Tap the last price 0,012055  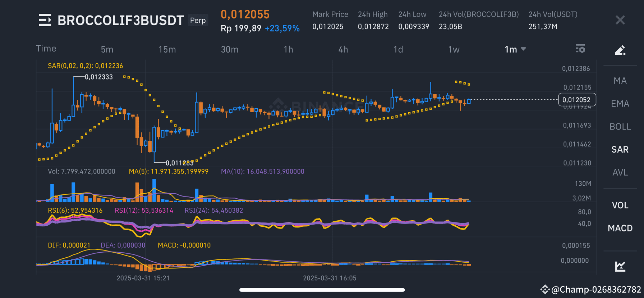(x=245, y=14)
